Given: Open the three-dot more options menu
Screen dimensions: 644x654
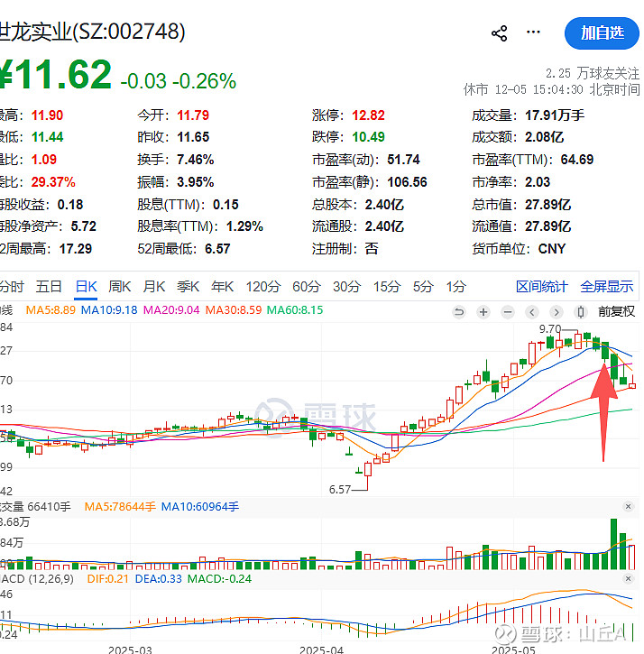Looking at the screenshot, I should pos(533,32).
